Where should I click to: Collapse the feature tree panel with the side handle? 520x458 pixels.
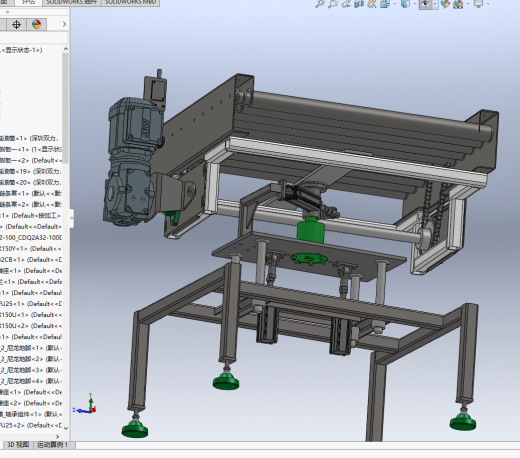pos(72,218)
